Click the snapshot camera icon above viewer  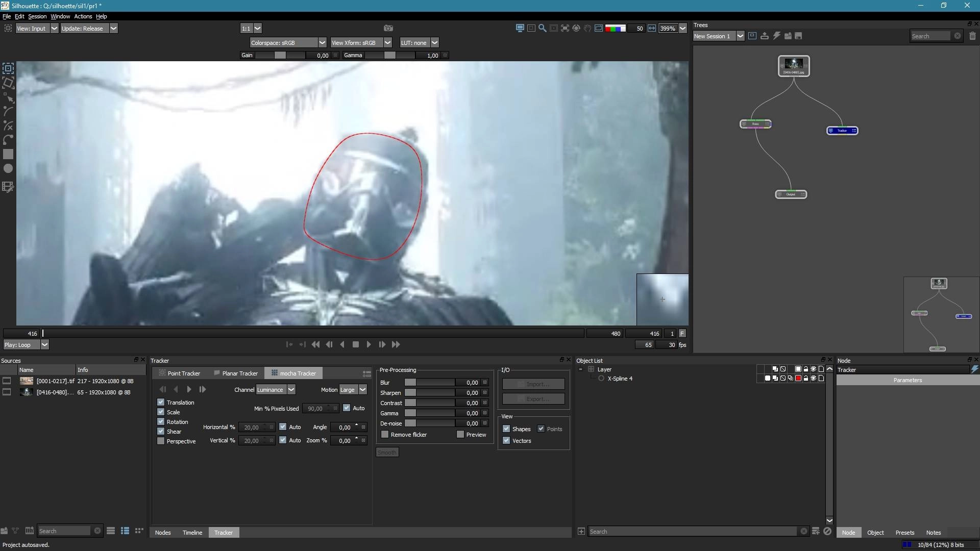click(x=388, y=28)
